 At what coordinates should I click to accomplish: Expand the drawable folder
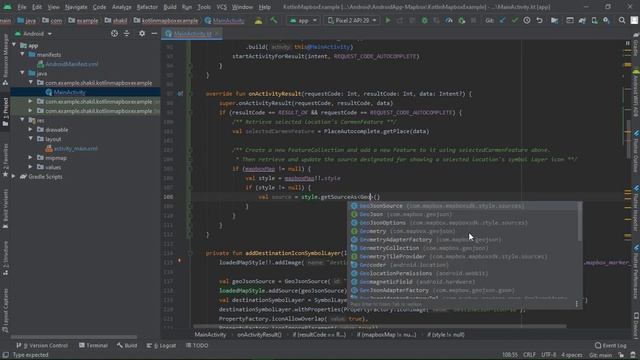point(30,129)
